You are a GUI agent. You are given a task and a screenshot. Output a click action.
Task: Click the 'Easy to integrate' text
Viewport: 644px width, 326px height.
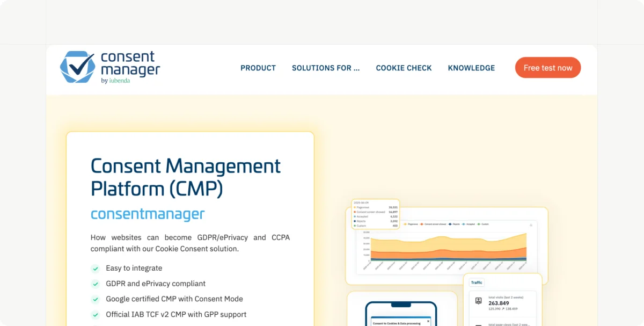click(134, 268)
